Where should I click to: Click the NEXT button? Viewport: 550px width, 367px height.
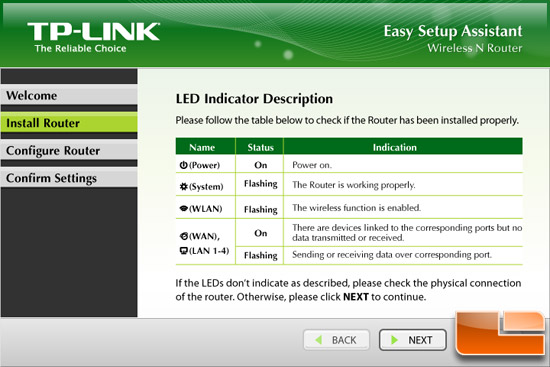click(412, 340)
